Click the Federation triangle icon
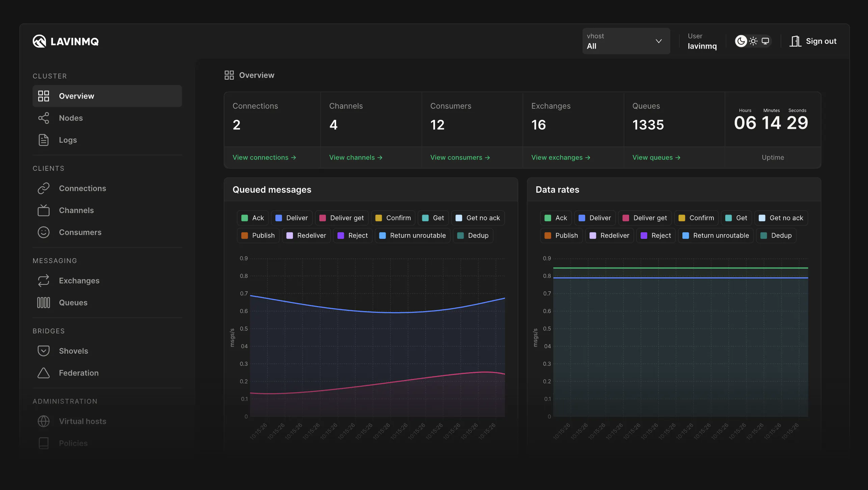The width and height of the screenshot is (868, 490). click(44, 373)
